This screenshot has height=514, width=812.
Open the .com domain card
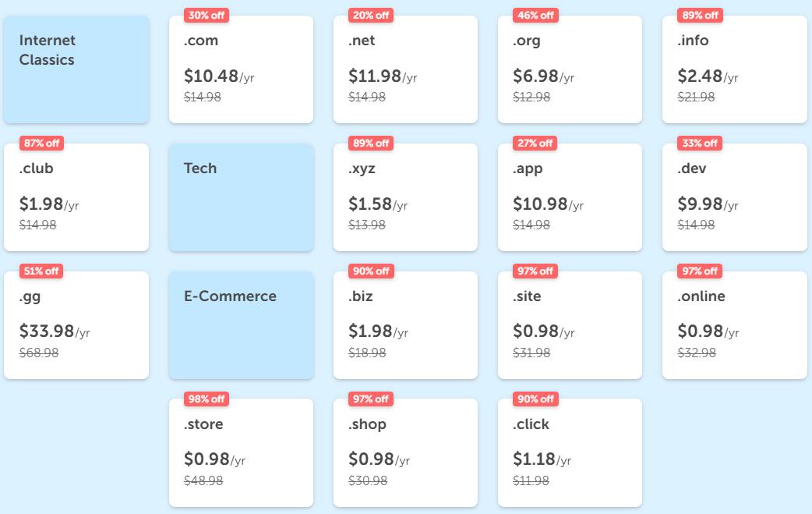pos(241,69)
